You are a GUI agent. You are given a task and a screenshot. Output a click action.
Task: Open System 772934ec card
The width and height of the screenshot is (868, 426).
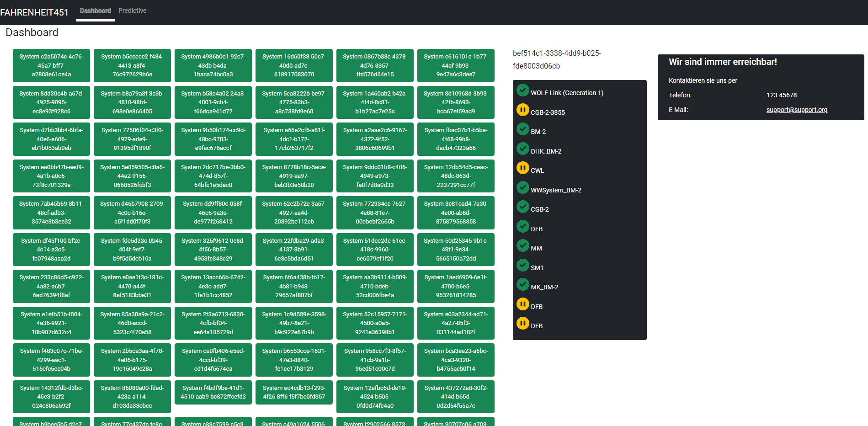coord(375,213)
